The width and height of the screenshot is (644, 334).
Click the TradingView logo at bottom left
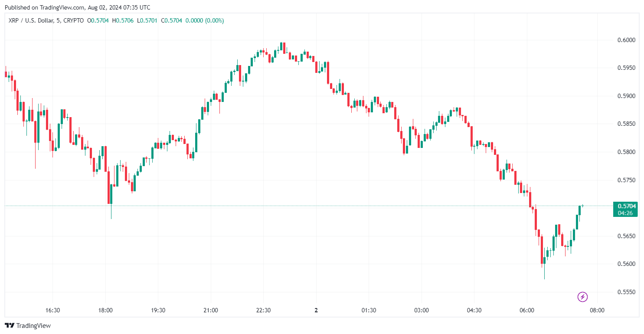[x=28, y=325]
